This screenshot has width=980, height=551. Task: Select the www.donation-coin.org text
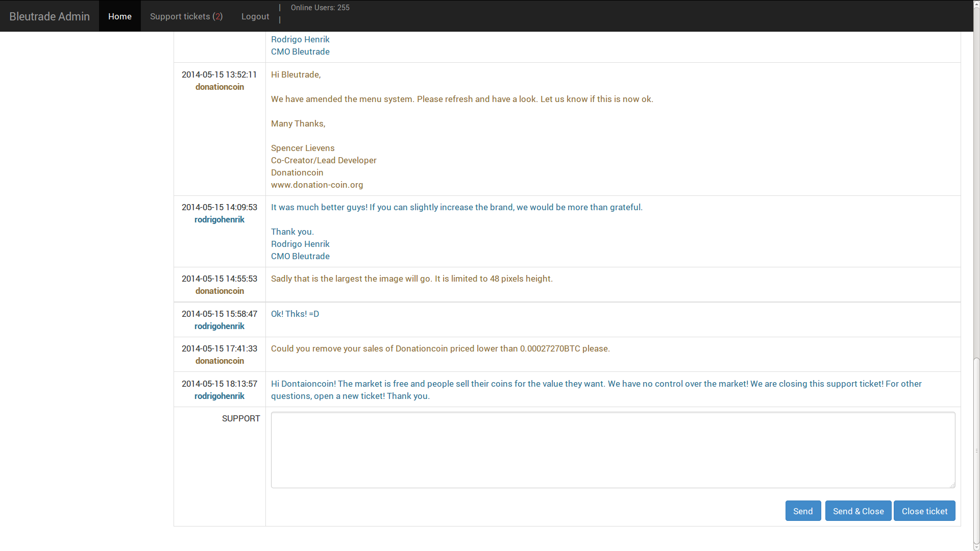[317, 185]
